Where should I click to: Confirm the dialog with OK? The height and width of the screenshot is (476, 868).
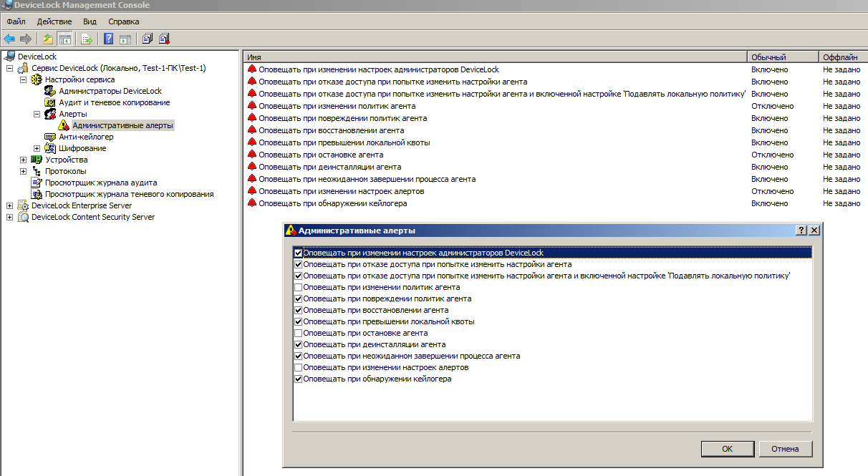727,449
